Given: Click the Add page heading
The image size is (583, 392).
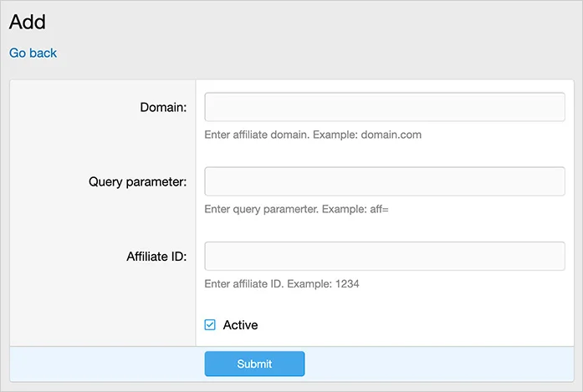Looking at the screenshot, I should (28, 22).
